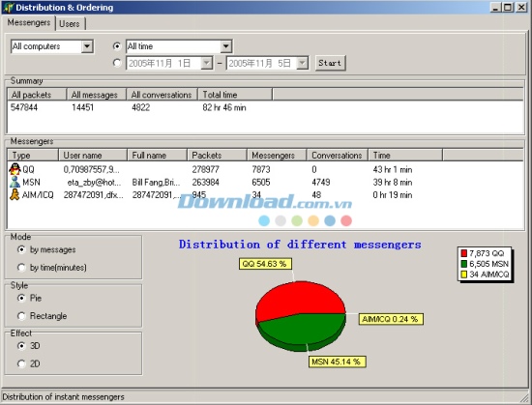Click the All messages summary header

click(x=97, y=94)
